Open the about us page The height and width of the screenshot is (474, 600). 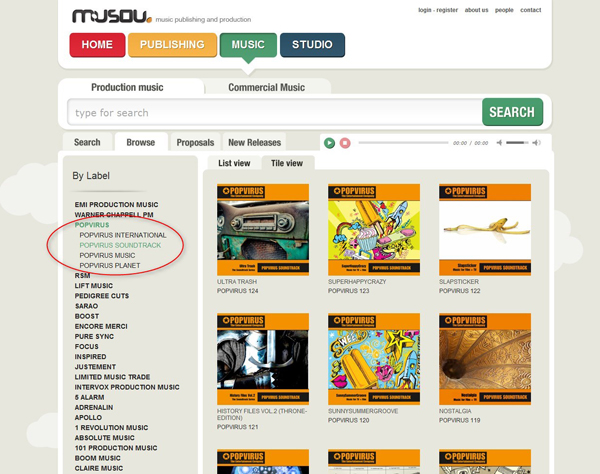pos(476,10)
